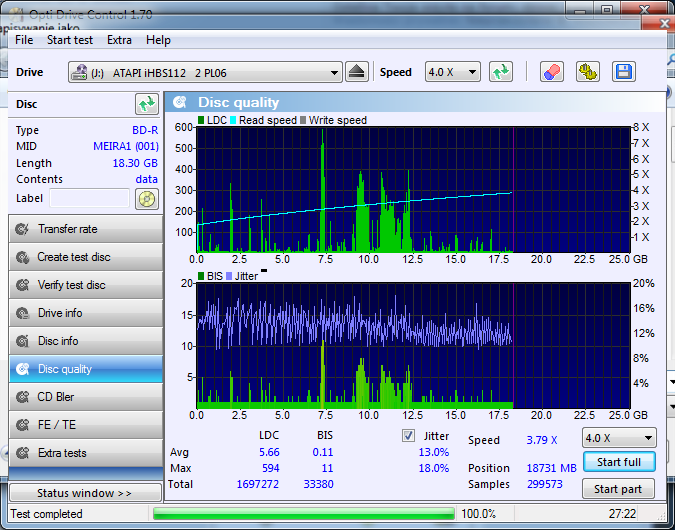675x530 pixels.
Task: Click the Samples value 299573
Action: [545, 484]
